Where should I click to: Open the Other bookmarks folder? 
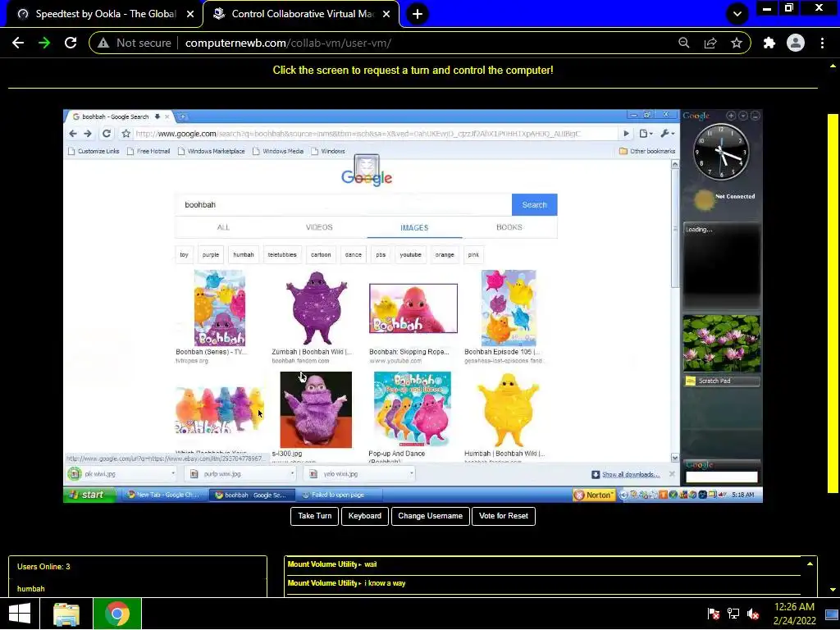pyautogui.click(x=647, y=151)
